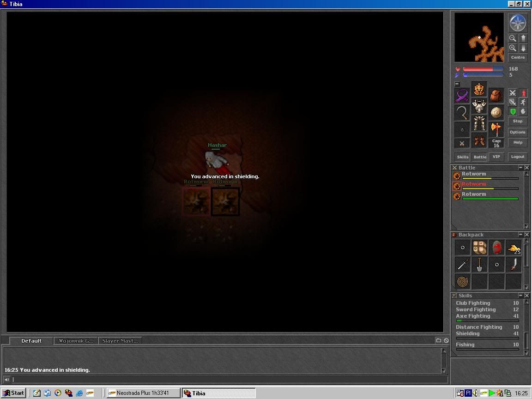The height and width of the screenshot is (399, 532).
Task: Move minimap one floor up
Action: point(523,38)
